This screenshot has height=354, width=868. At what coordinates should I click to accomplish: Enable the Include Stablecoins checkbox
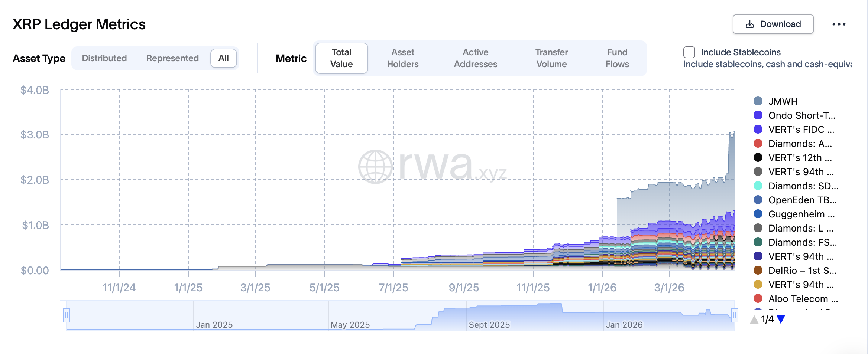[689, 52]
